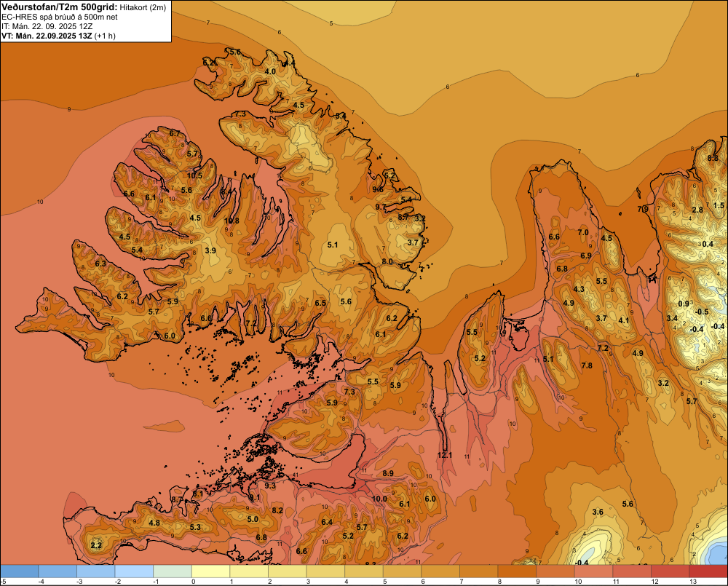Image resolution: width=728 pixels, height=586 pixels.
Task: Click the 8.8 temperature reading
Action: pos(713,159)
